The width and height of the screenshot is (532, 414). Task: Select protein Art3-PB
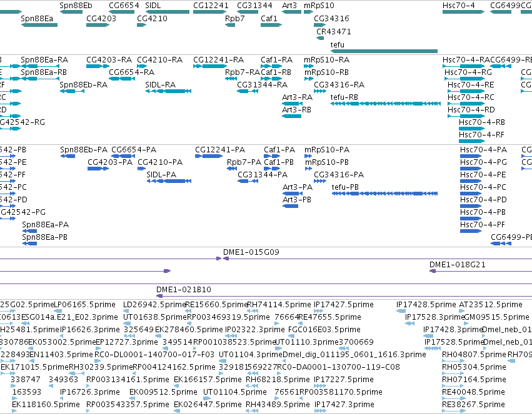coord(291,206)
